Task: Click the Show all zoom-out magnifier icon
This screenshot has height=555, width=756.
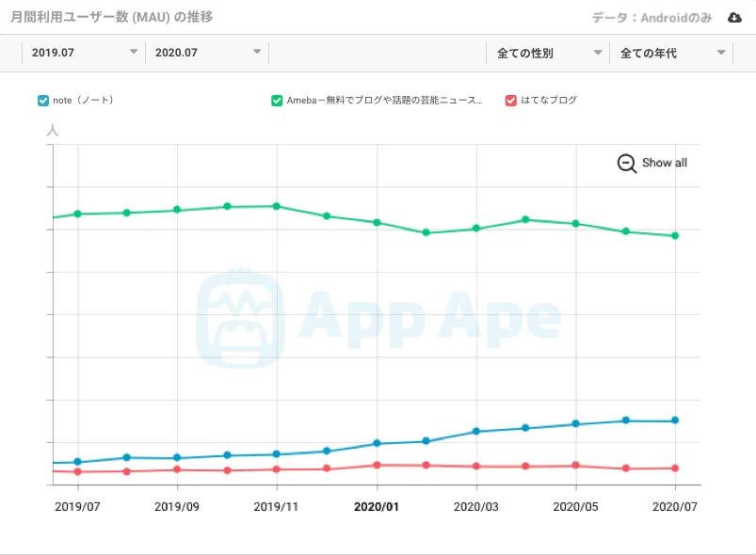Action: click(x=627, y=164)
